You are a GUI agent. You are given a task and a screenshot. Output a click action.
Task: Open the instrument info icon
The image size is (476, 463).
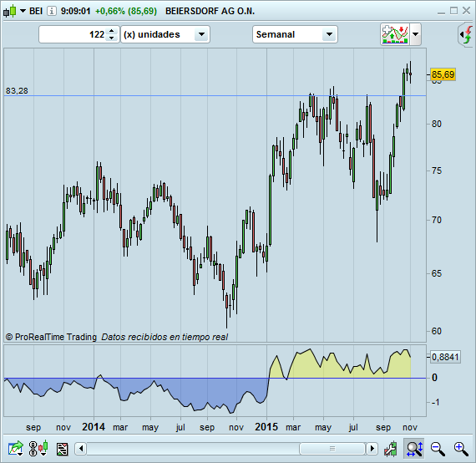(52, 11)
